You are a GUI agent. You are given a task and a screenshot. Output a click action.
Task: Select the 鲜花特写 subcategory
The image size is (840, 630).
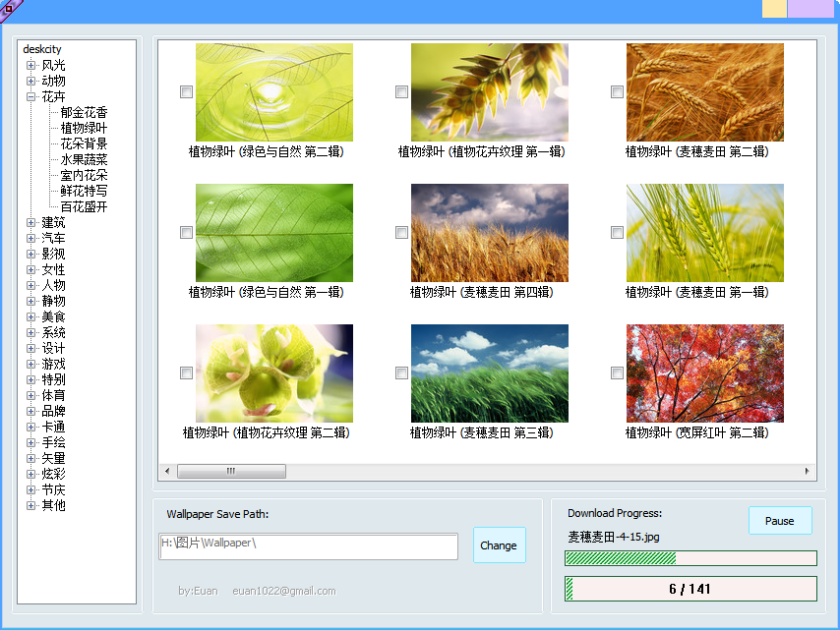click(x=84, y=191)
